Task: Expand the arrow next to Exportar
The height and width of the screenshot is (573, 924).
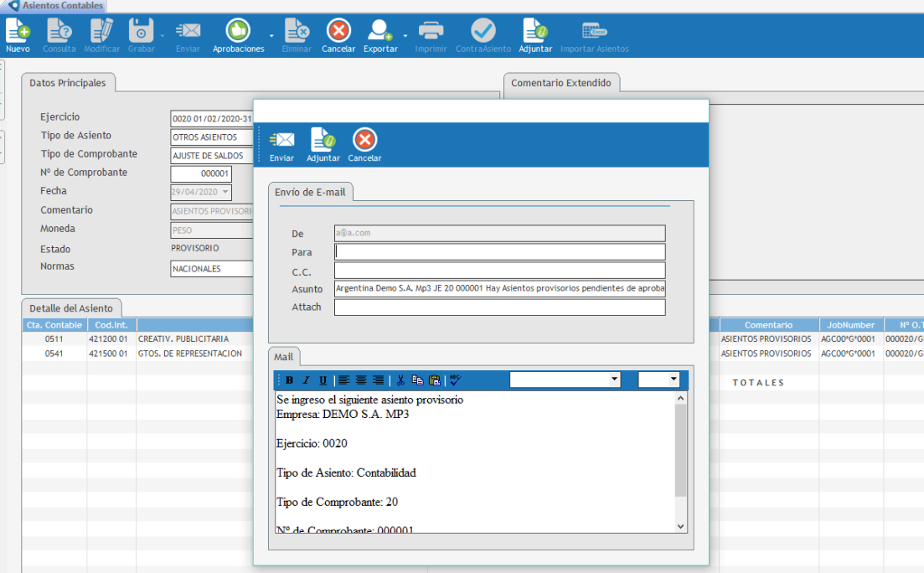Action: click(x=405, y=36)
